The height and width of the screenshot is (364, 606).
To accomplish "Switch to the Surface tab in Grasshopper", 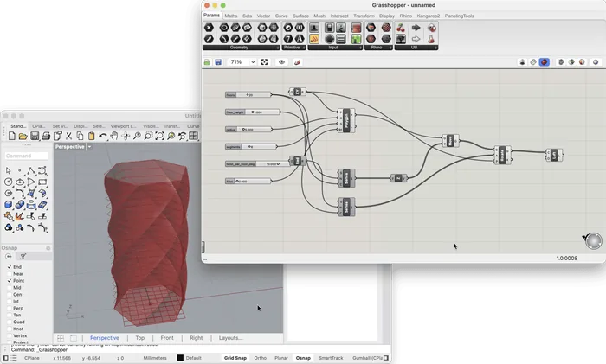I will 300,16.
